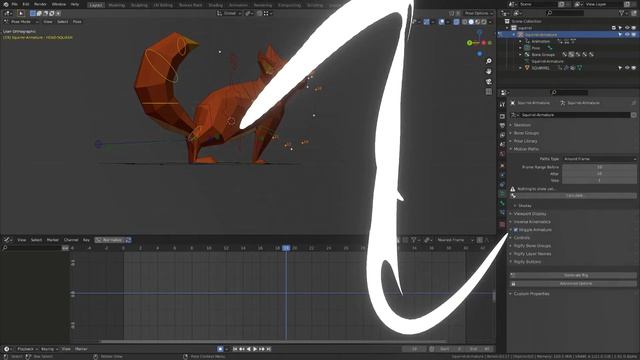
Task: Toggle the auto keying record button
Action: (220, 349)
